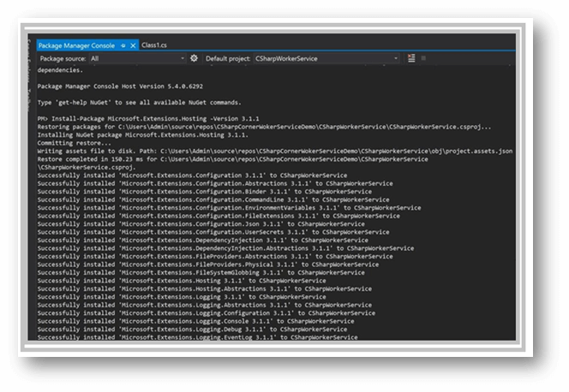This screenshot has height=392, width=569.
Task: Open the Default project dropdown
Action: pyautogui.click(x=326, y=59)
